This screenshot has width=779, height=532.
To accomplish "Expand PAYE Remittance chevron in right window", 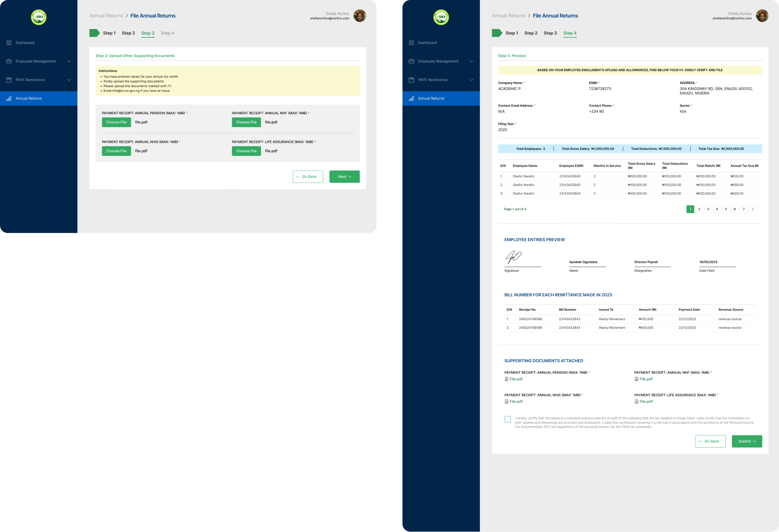I will (x=471, y=80).
